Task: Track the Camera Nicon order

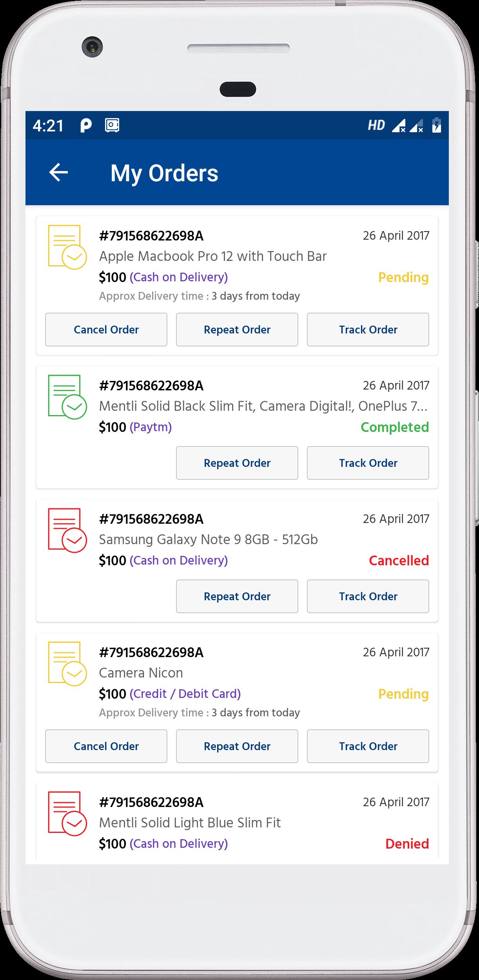Action: pyautogui.click(x=368, y=746)
